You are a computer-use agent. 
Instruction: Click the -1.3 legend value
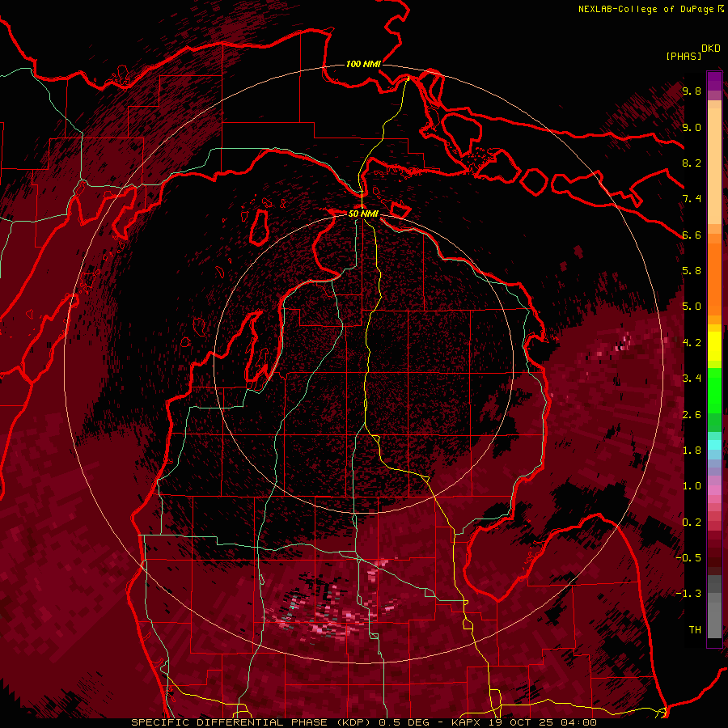[x=688, y=594]
